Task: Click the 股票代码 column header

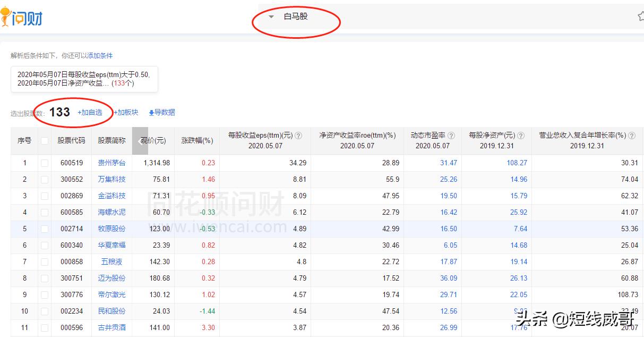Action: click(71, 141)
